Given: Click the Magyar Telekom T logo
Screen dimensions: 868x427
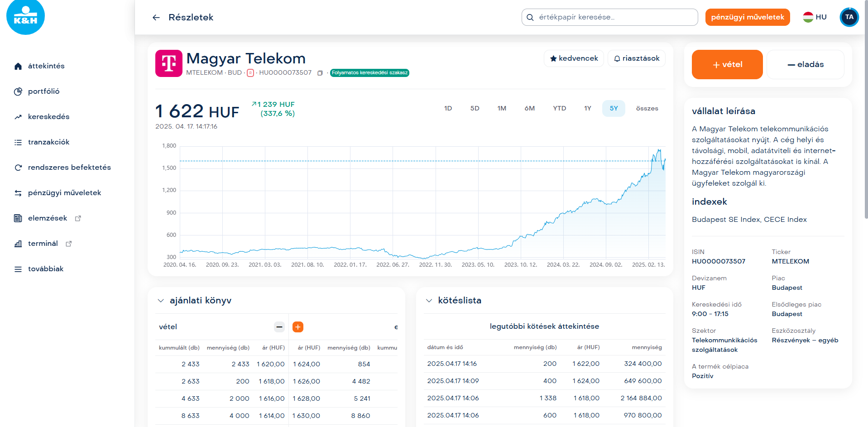Looking at the screenshot, I should [x=169, y=63].
